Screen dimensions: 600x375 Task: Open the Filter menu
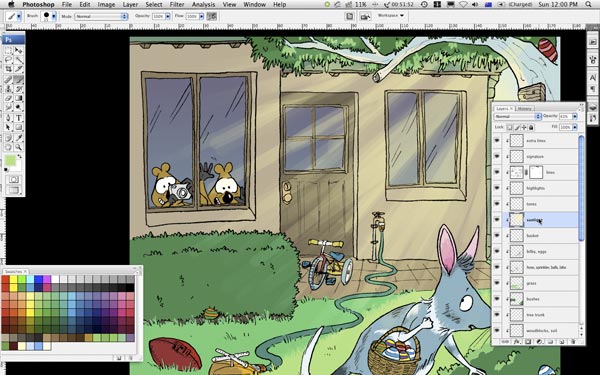point(177,5)
